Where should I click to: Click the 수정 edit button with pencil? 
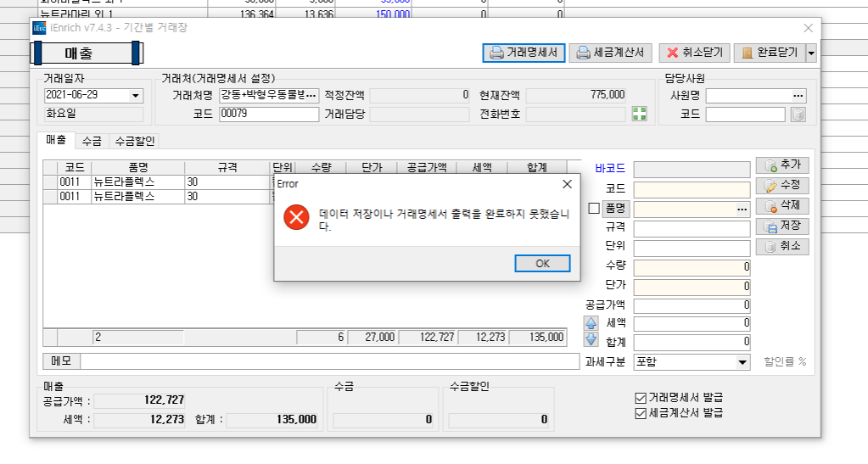coord(782,185)
